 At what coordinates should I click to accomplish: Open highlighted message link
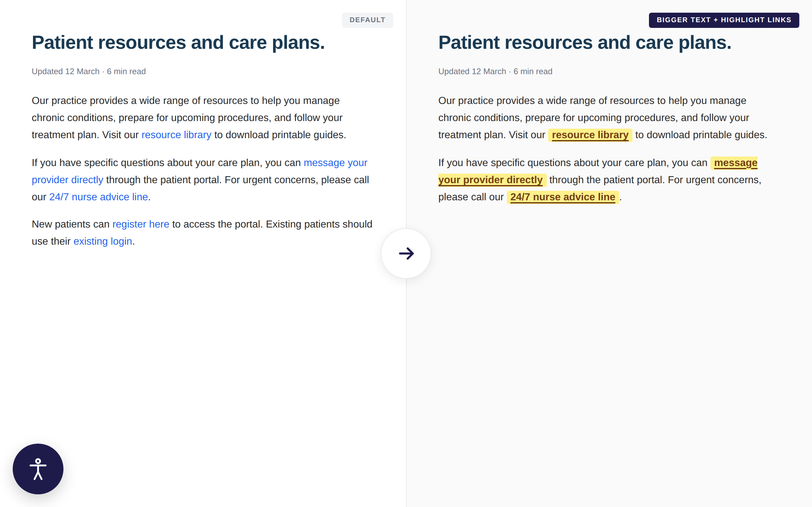click(734, 163)
